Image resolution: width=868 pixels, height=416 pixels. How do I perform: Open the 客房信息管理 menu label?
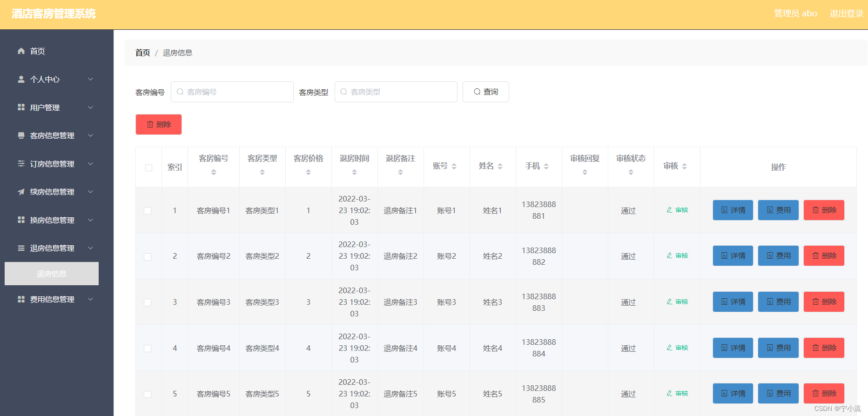tap(52, 135)
